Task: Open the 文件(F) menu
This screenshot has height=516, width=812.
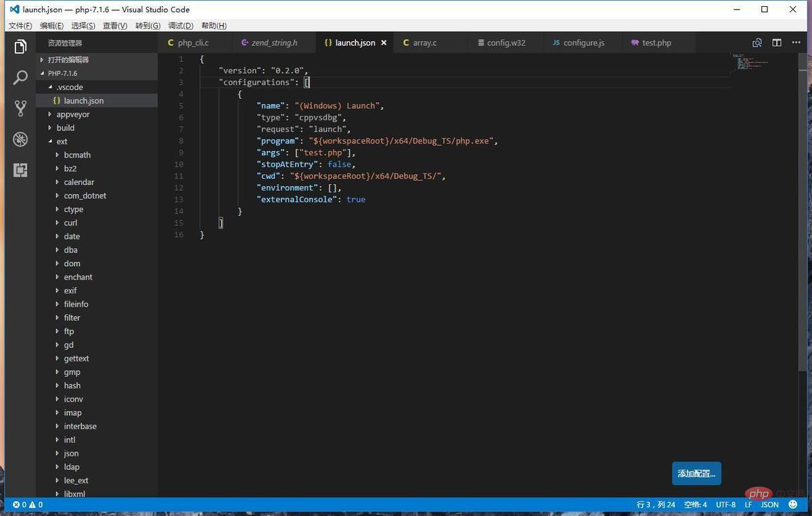Action: tap(20, 26)
